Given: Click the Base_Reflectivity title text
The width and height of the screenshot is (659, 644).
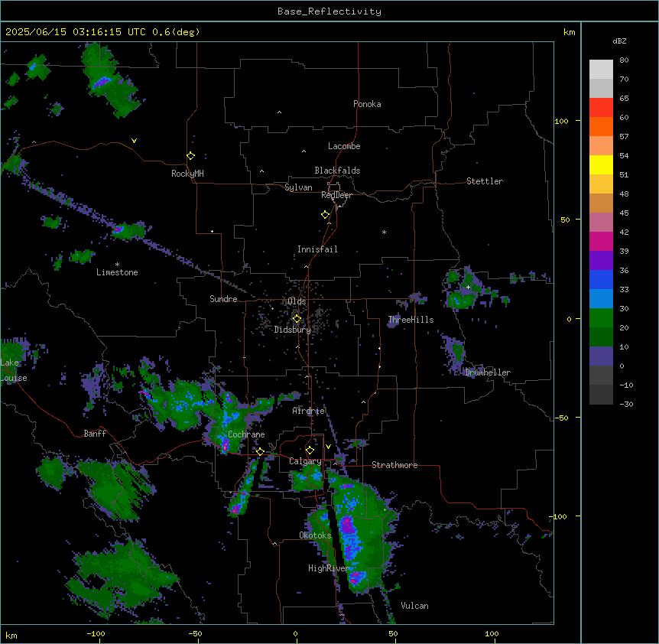Looking at the screenshot, I should point(329,11).
